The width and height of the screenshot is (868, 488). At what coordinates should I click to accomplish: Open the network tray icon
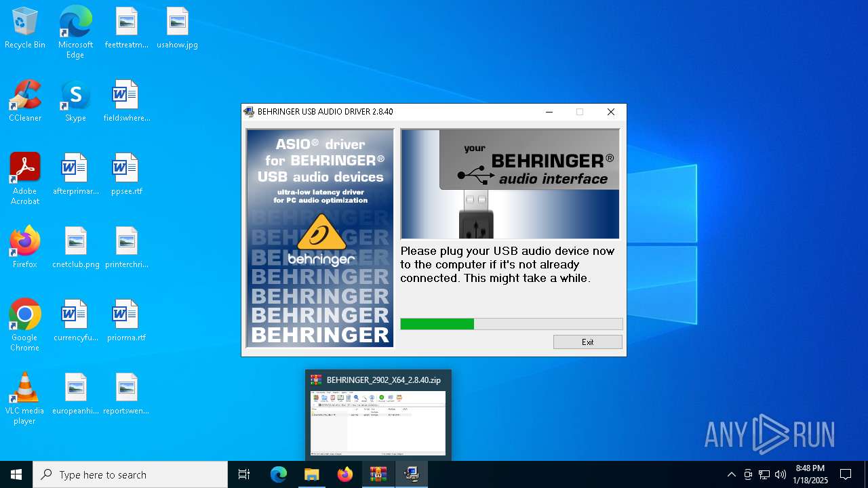pyautogui.click(x=764, y=474)
